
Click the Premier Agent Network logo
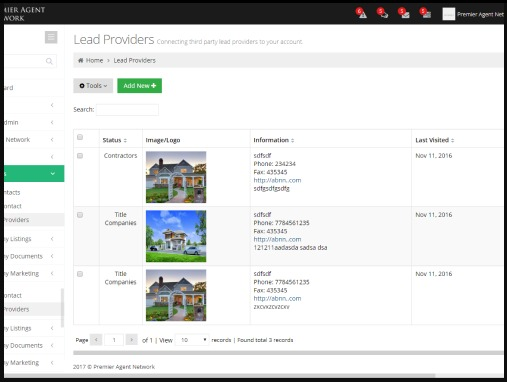click(x=24, y=14)
